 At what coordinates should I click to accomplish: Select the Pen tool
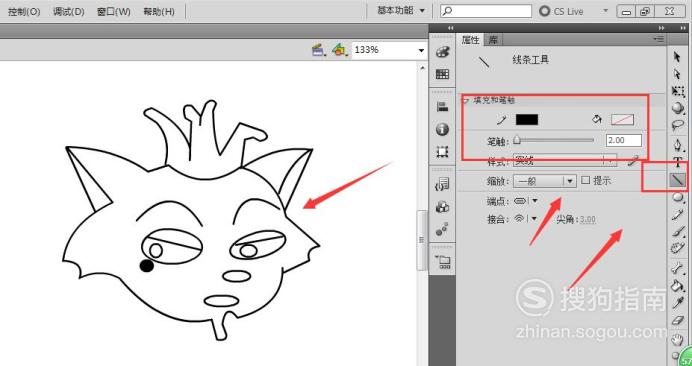click(677, 145)
